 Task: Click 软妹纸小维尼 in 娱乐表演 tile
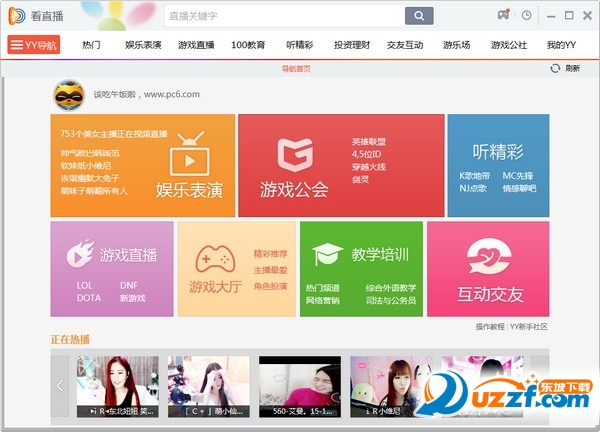click(86, 166)
